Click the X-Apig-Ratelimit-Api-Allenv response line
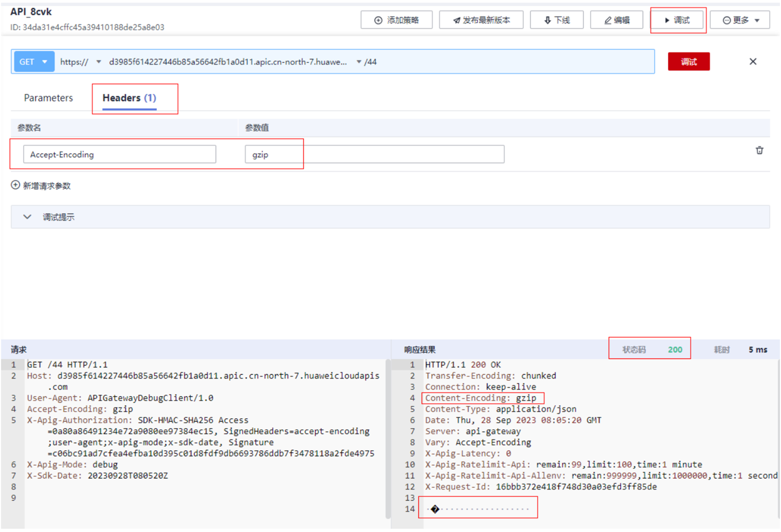781x532 pixels. [x=601, y=476]
